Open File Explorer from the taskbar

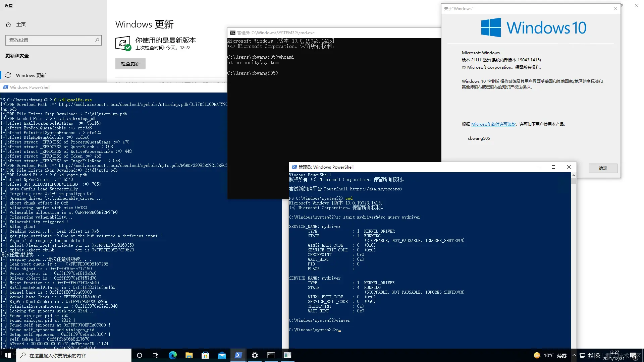[189, 355]
